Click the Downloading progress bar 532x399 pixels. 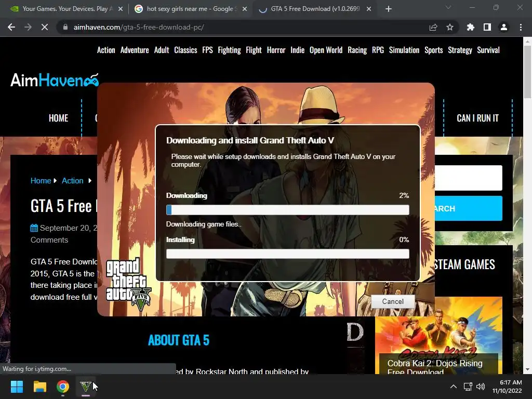(x=288, y=210)
